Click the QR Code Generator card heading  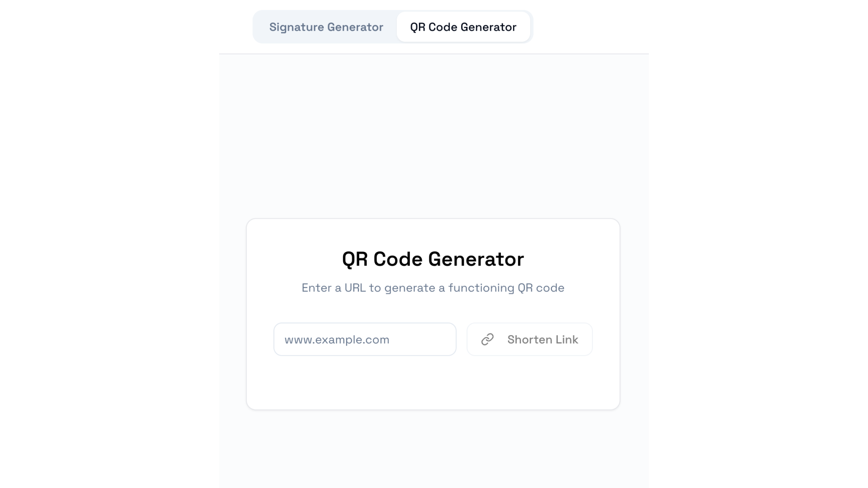click(433, 259)
